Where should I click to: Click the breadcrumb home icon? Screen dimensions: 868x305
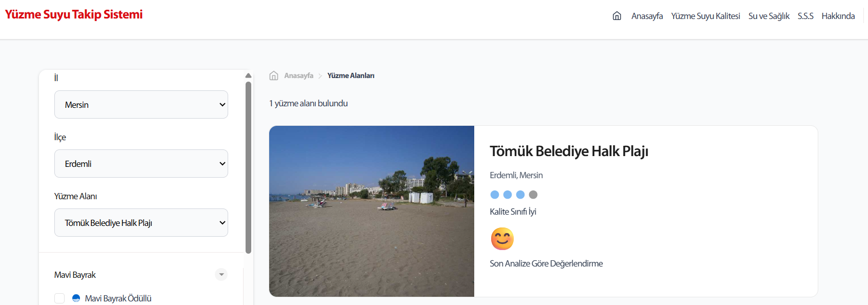pyautogui.click(x=274, y=75)
